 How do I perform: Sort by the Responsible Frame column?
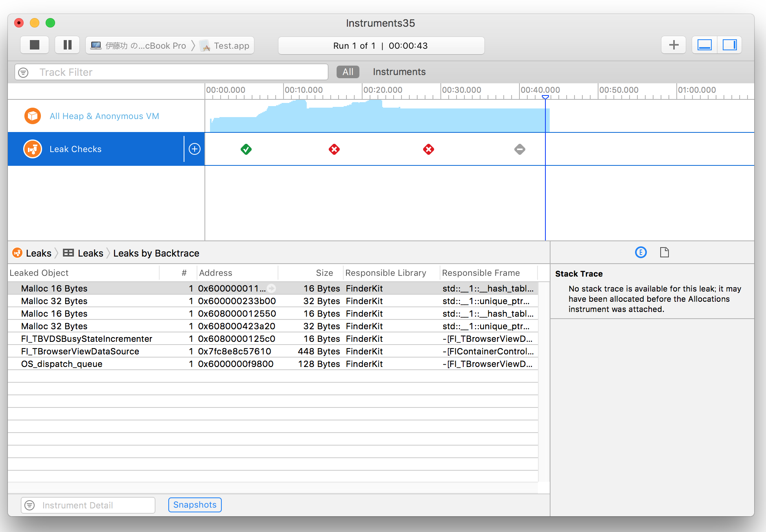click(488, 273)
